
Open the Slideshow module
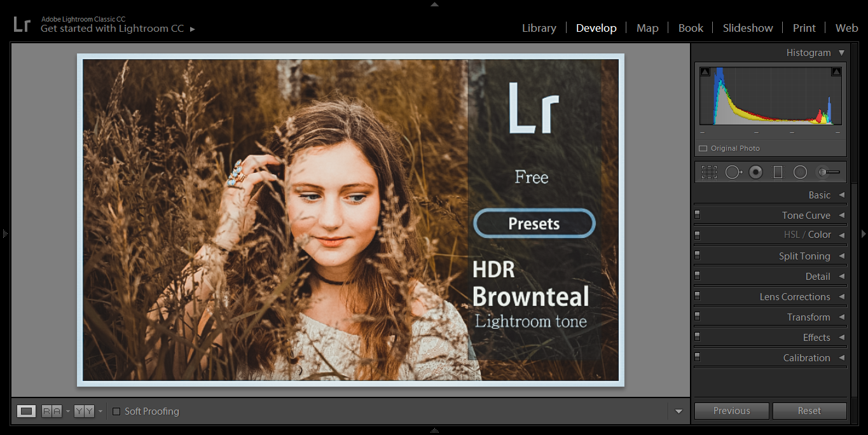click(x=748, y=28)
